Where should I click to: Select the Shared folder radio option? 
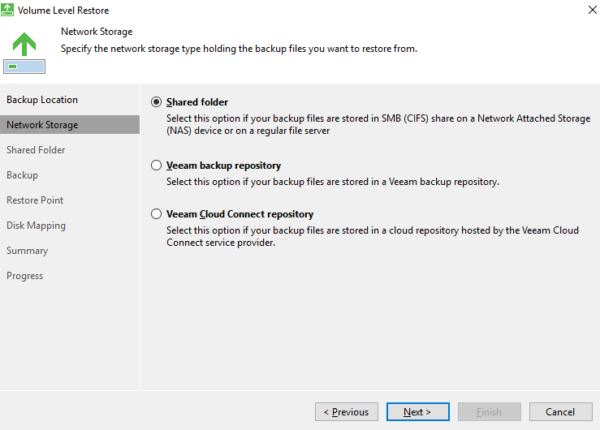coord(155,102)
